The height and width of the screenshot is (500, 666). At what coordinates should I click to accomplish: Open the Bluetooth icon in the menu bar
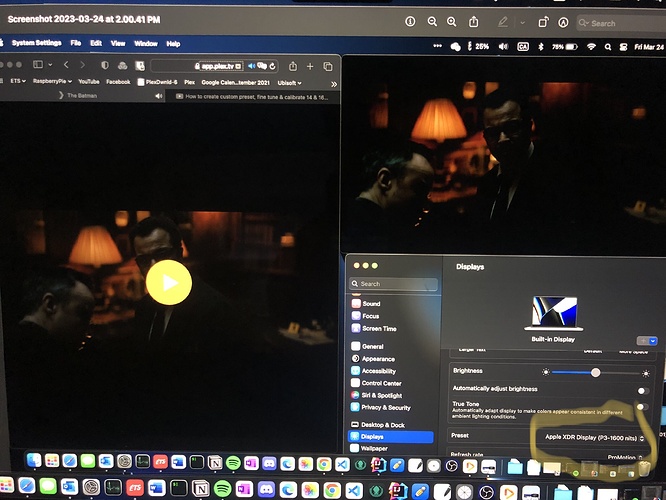(x=541, y=47)
